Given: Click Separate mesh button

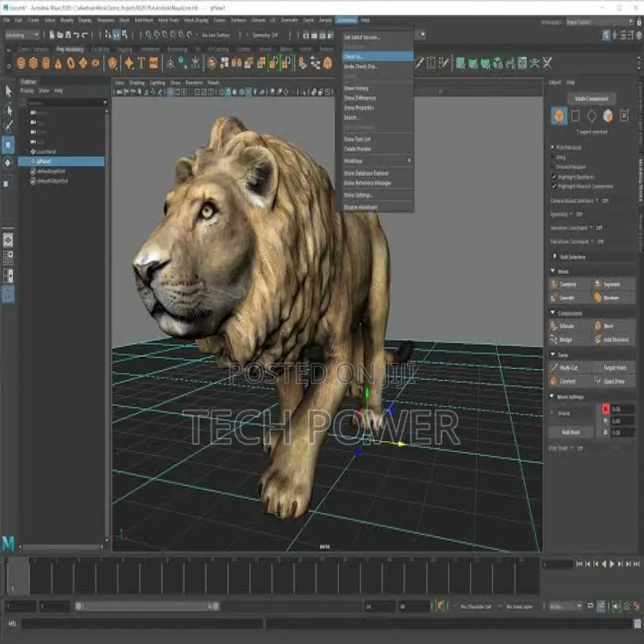Looking at the screenshot, I should 614,284.
